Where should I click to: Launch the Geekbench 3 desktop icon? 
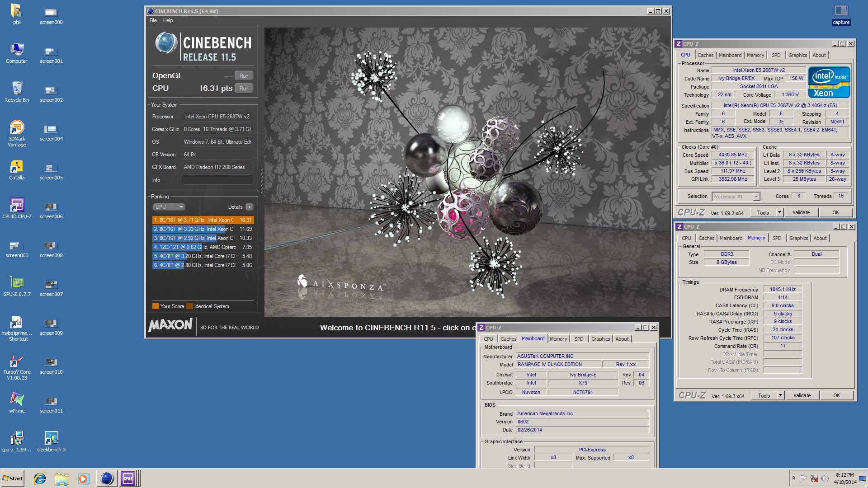(x=51, y=441)
